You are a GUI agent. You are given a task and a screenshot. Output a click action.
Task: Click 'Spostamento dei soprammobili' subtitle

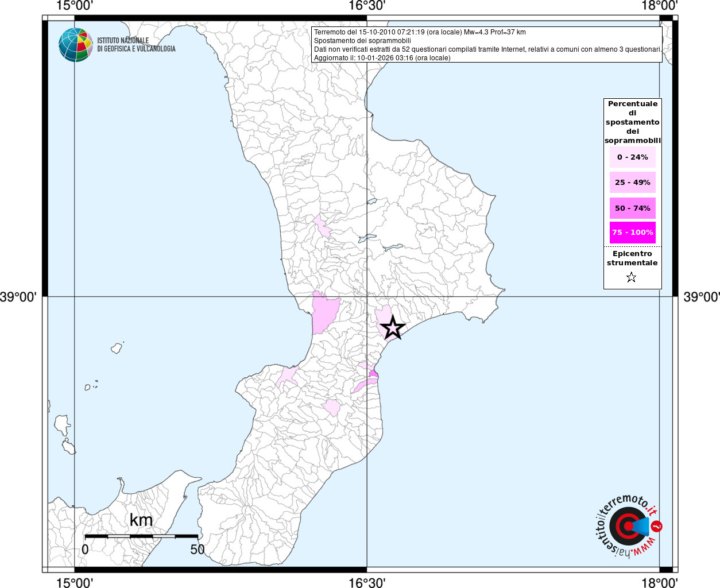point(362,41)
